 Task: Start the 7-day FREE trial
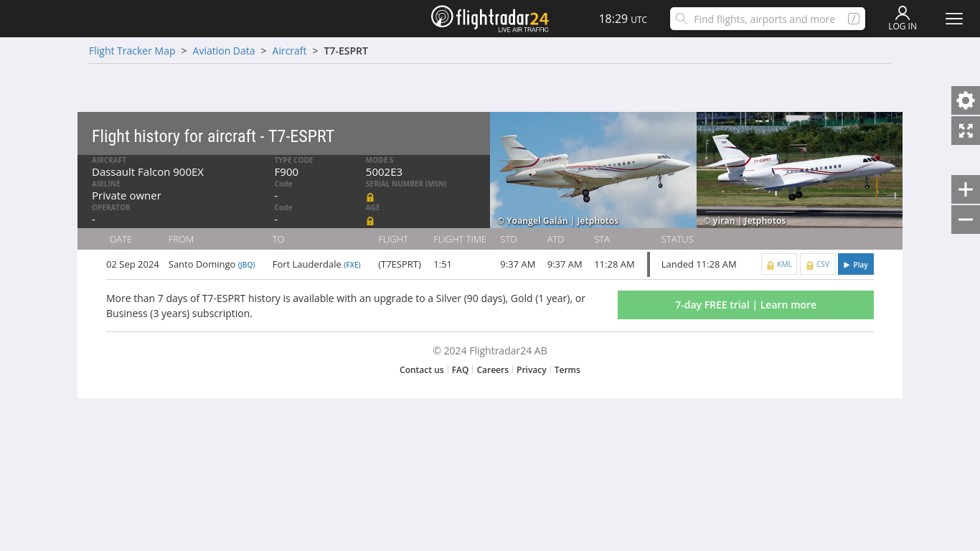tap(745, 305)
